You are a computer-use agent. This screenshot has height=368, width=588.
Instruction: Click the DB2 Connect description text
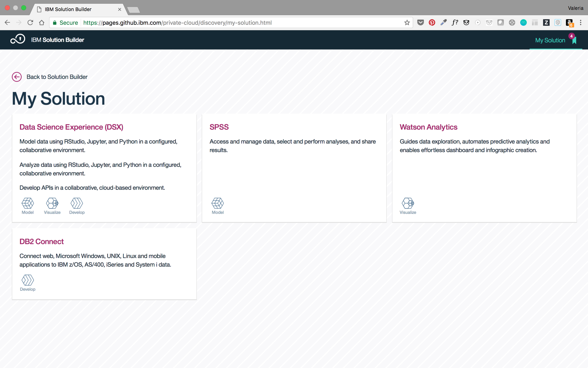[95, 260]
